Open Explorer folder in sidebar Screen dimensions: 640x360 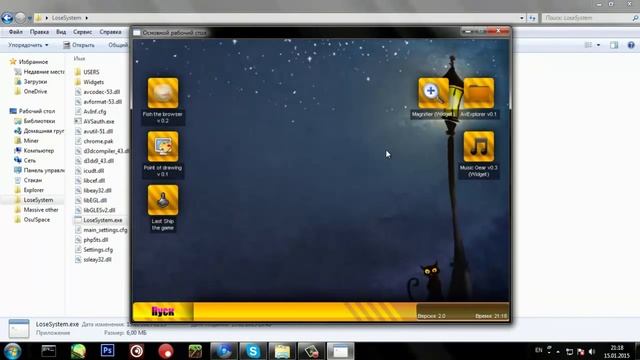(29, 190)
